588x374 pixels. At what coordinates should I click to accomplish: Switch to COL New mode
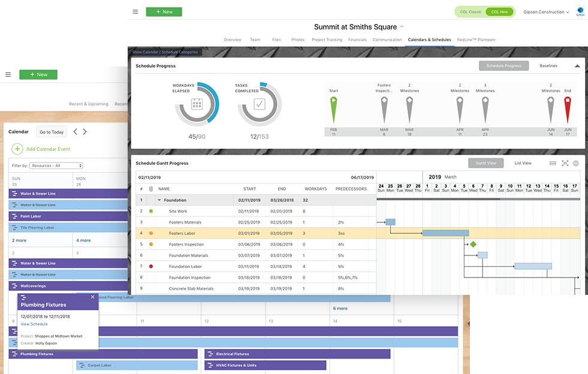click(499, 12)
